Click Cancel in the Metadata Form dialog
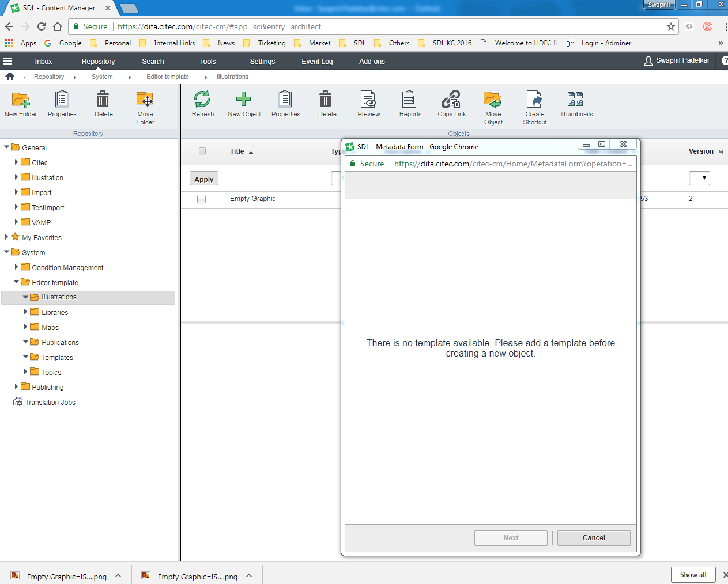This screenshot has height=584, width=728. point(594,538)
